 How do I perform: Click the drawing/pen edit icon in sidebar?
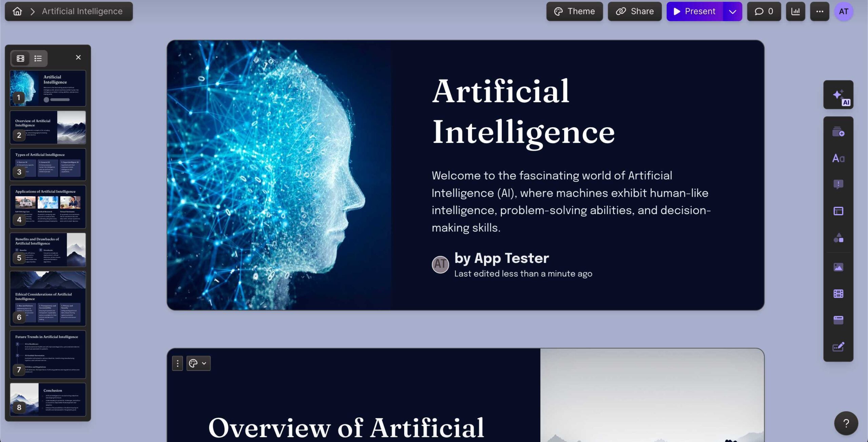[839, 346]
